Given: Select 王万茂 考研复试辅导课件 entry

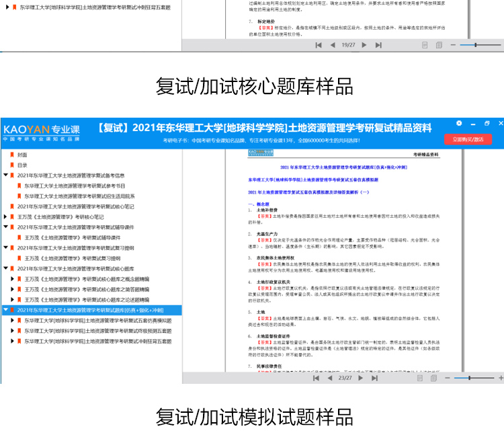Looking at the screenshot, I should (x=73, y=237).
